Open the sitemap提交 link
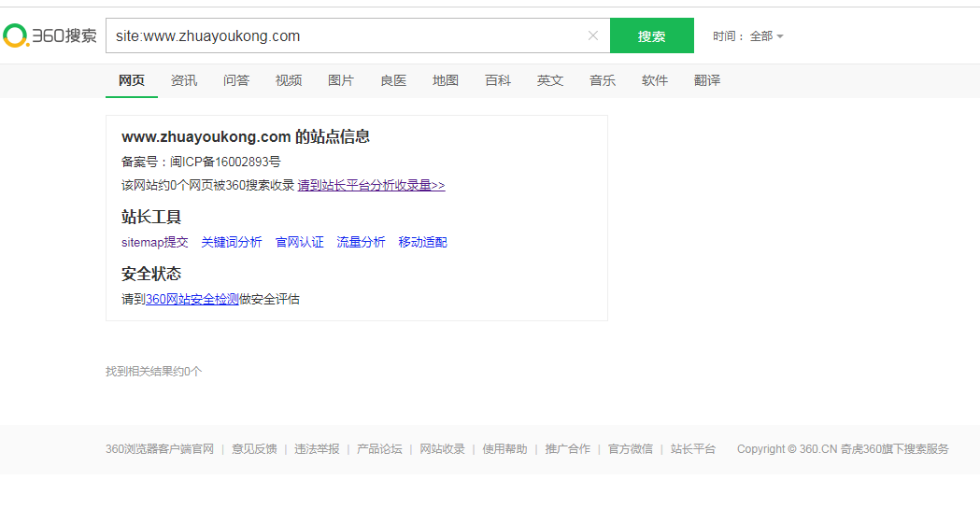 (154, 243)
